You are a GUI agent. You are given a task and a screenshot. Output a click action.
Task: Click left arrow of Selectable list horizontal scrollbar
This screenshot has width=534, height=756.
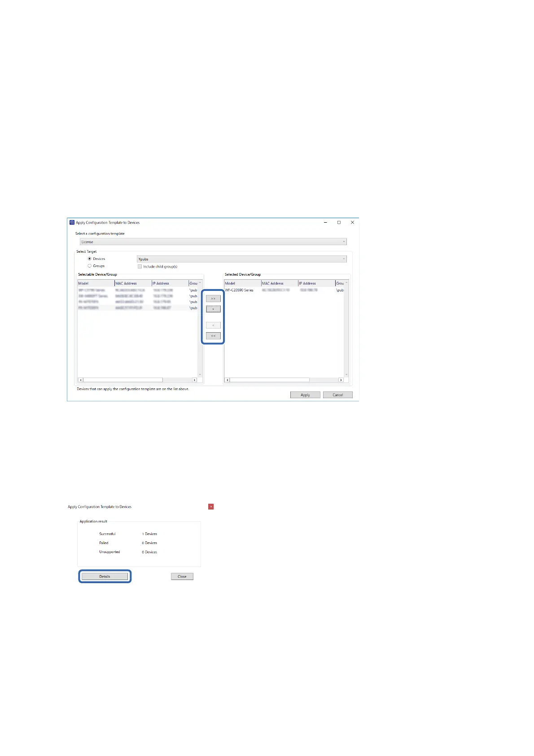pyautogui.click(x=81, y=380)
